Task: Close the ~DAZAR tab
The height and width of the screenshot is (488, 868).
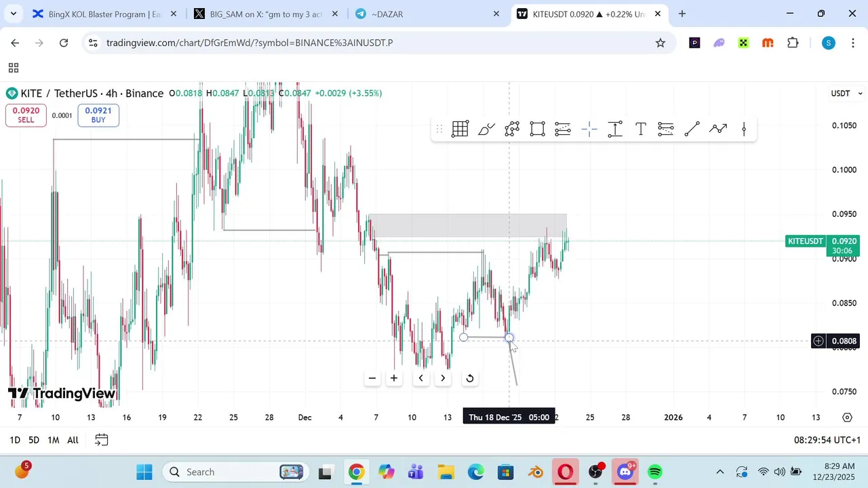Action: point(496,14)
